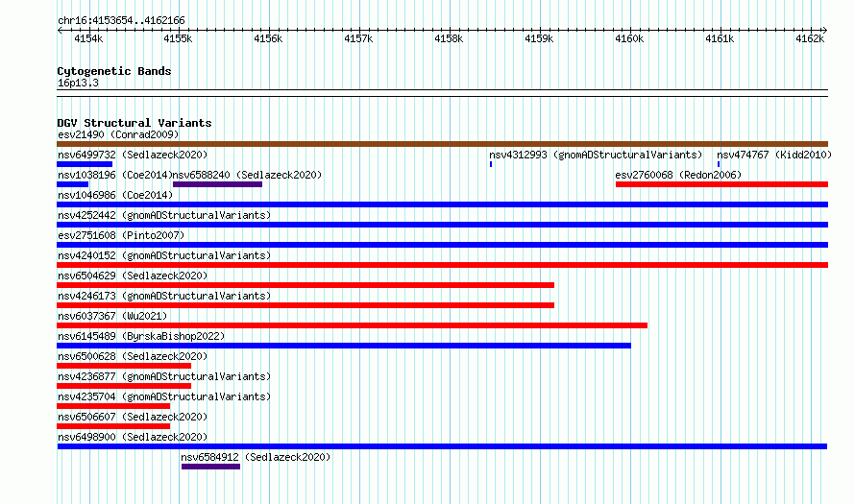This screenshot has height=504, width=855.
Task: Select the nsv4236877 red variant bar
Action: pos(124,386)
